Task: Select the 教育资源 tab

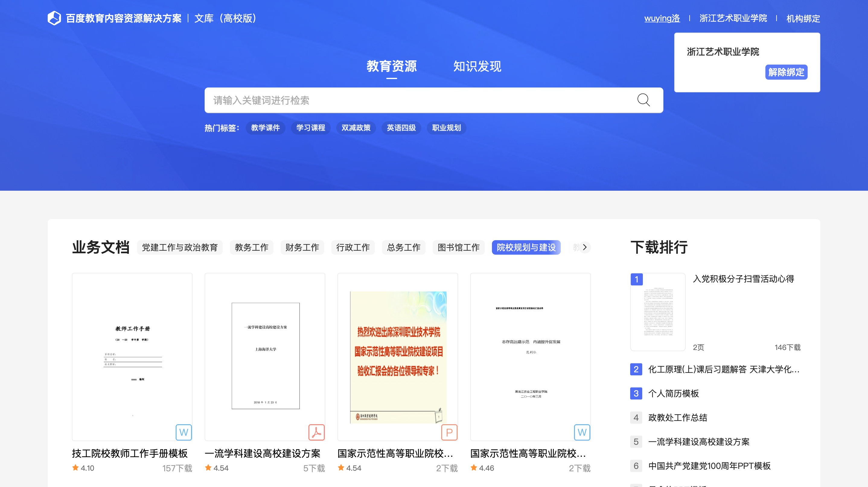Action: click(391, 66)
